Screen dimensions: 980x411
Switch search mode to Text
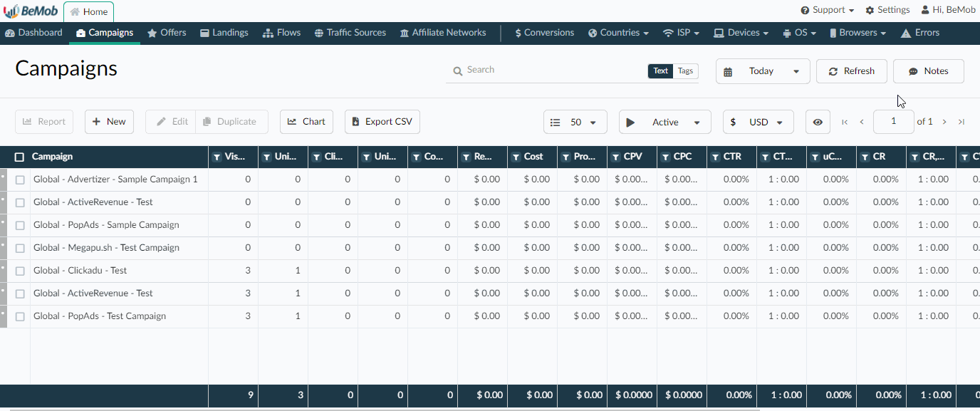tap(661, 71)
